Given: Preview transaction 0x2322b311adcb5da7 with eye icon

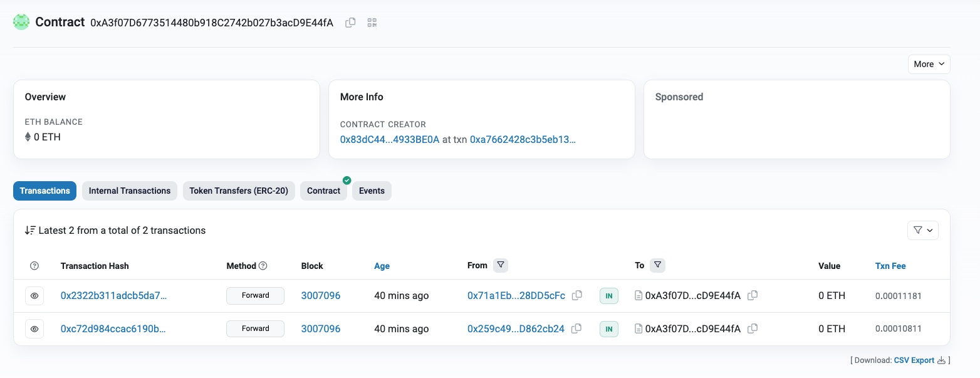Looking at the screenshot, I should (x=34, y=296).
